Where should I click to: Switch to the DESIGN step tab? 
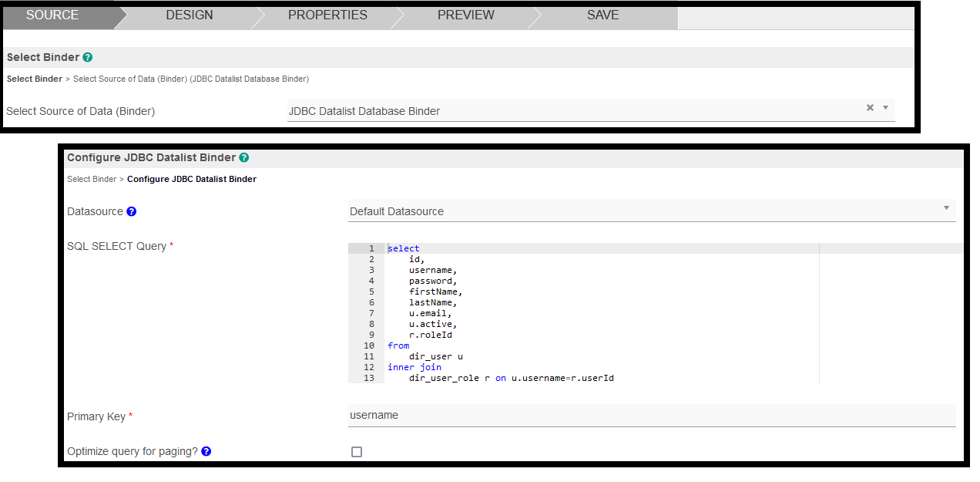click(x=190, y=15)
